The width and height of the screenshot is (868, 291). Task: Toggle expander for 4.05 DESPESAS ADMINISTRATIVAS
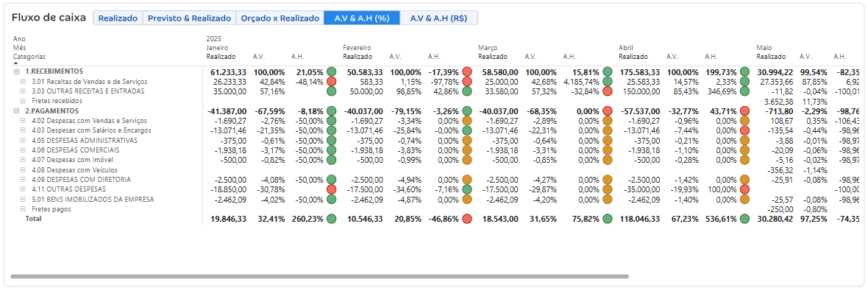(x=23, y=140)
